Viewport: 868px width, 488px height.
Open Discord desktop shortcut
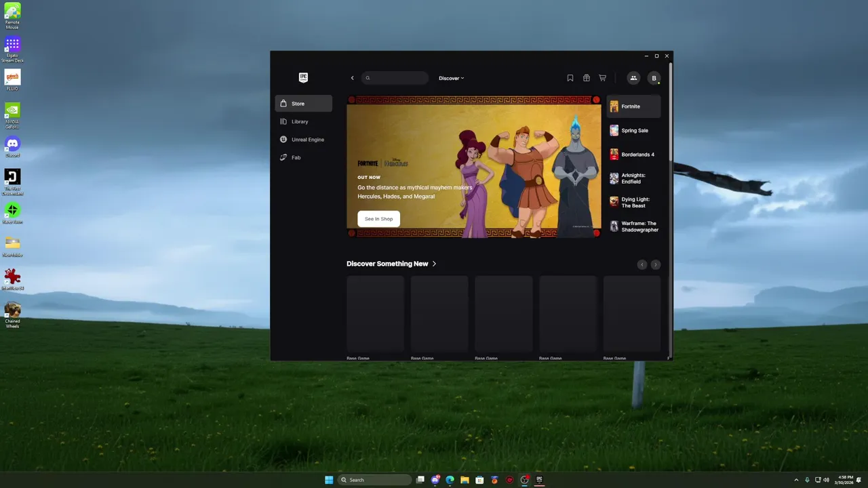12,147
